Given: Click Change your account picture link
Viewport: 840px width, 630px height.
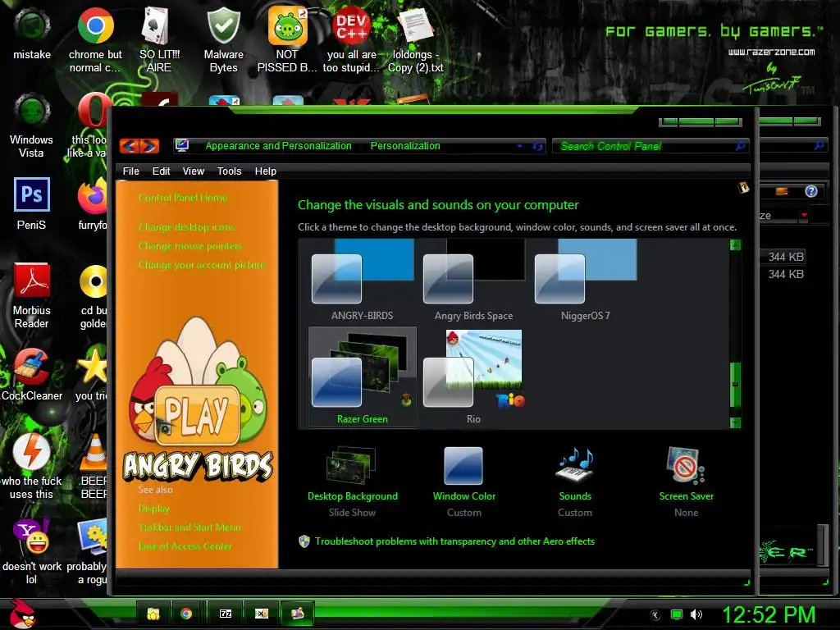Looking at the screenshot, I should [202, 265].
